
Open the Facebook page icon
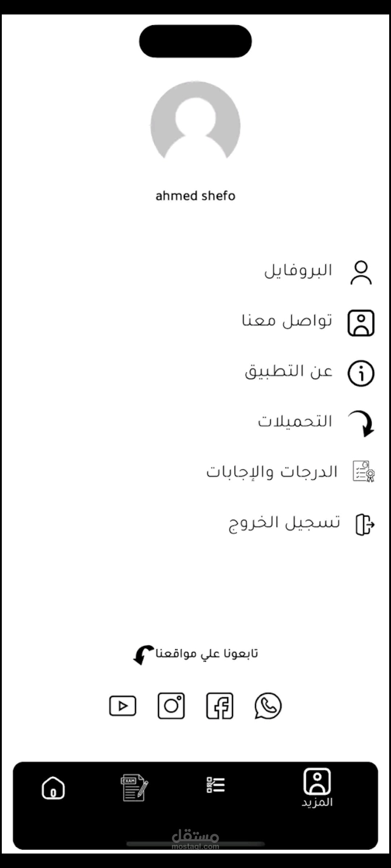pyautogui.click(x=219, y=706)
